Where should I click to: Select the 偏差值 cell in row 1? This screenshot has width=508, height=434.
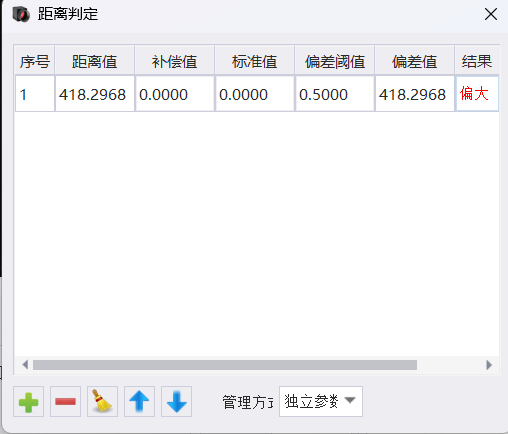[x=415, y=94]
